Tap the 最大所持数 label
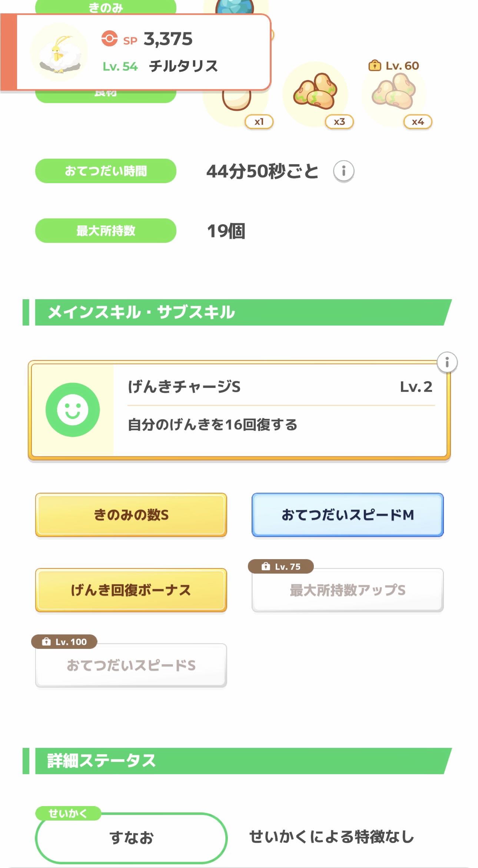Viewport: 478px width, 868px height. pos(106,231)
